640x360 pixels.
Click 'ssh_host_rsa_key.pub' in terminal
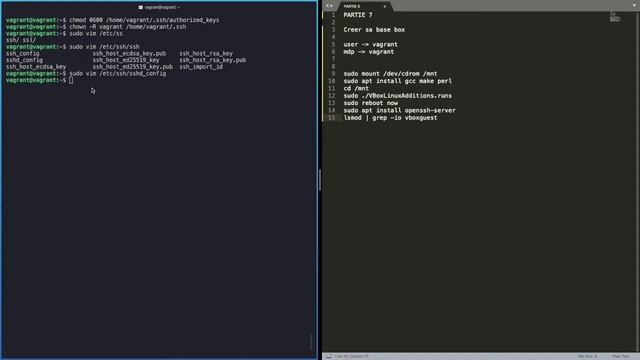point(213,60)
